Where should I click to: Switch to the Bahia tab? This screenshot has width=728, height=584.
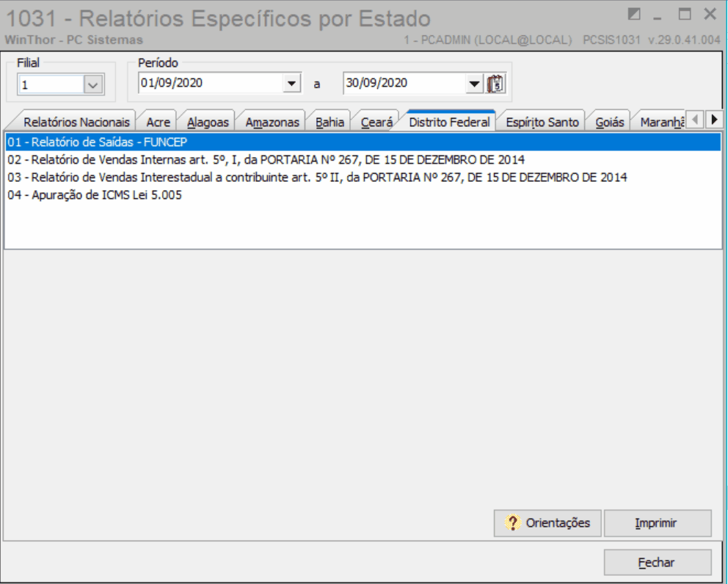(330, 122)
